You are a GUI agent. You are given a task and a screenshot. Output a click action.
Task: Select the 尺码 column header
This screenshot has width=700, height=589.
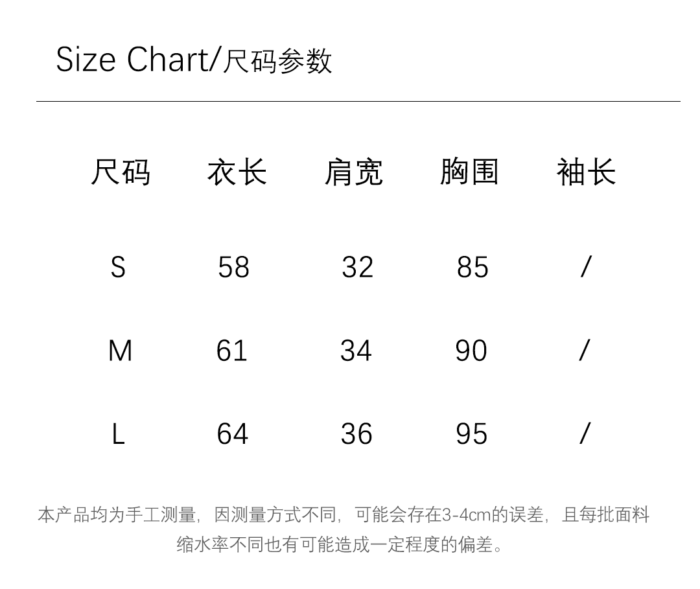click(120, 172)
